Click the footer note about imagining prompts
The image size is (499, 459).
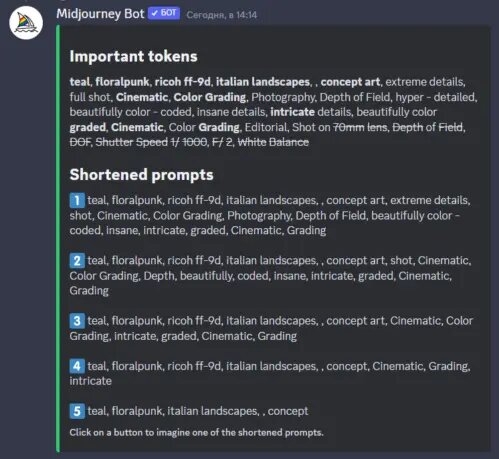click(x=196, y=433)
